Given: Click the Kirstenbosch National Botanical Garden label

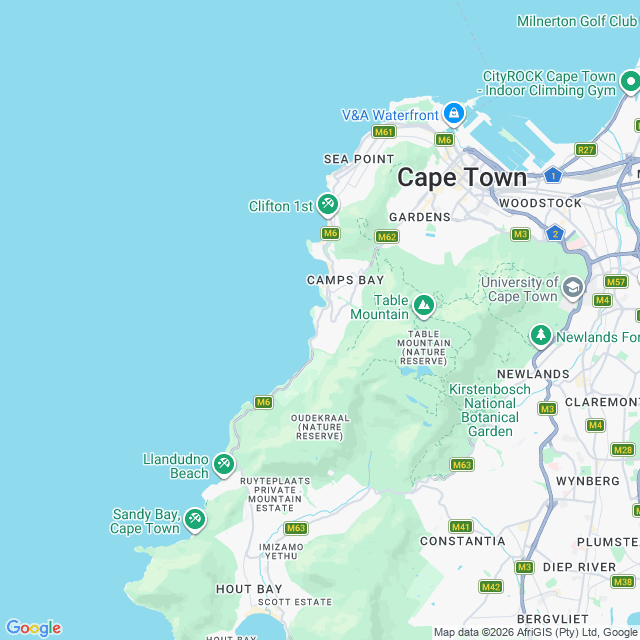Looking at the screenshot, I should tap(490, 410).
